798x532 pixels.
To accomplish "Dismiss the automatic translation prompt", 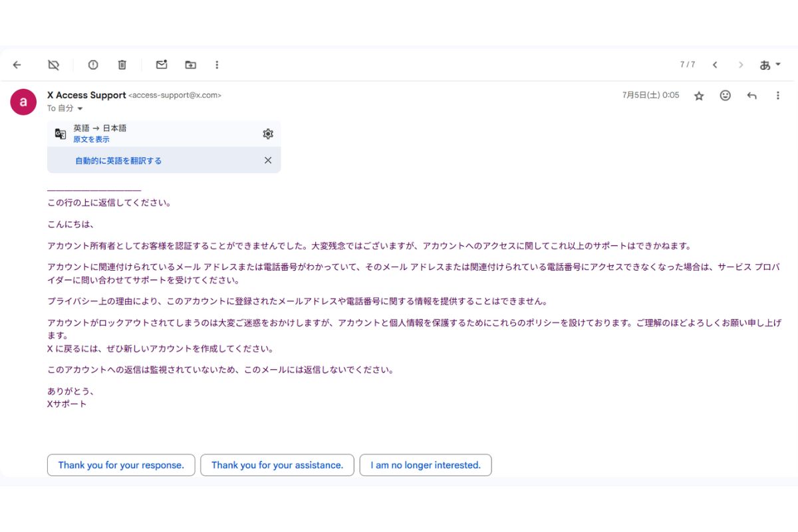I will (x=268, y=160).
